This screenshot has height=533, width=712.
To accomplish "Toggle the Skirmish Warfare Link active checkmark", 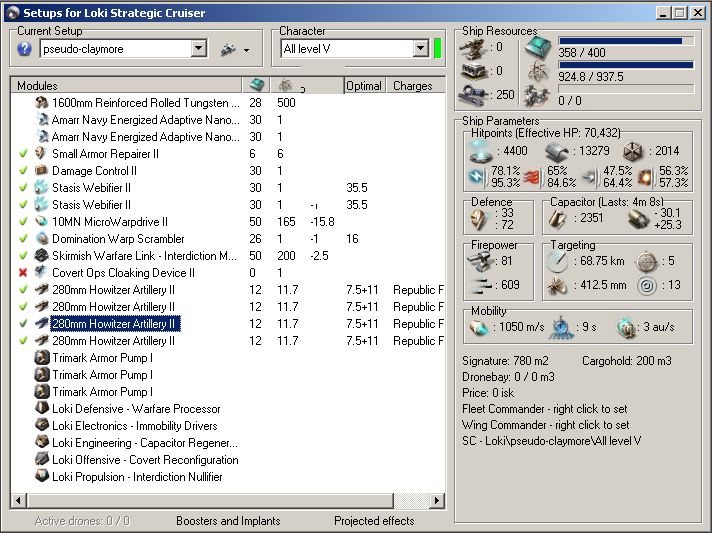I will coord(24,256).
